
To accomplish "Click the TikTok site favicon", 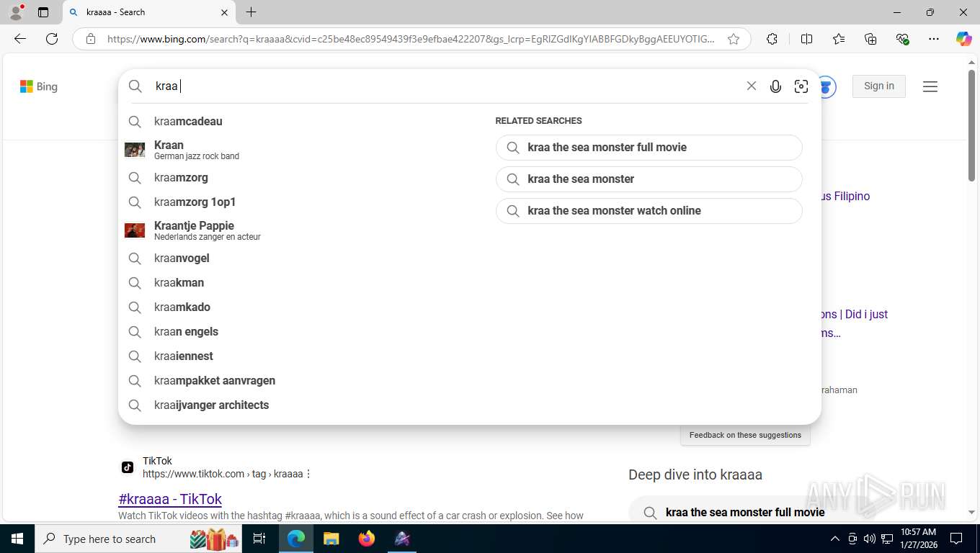I will [128, 467].
